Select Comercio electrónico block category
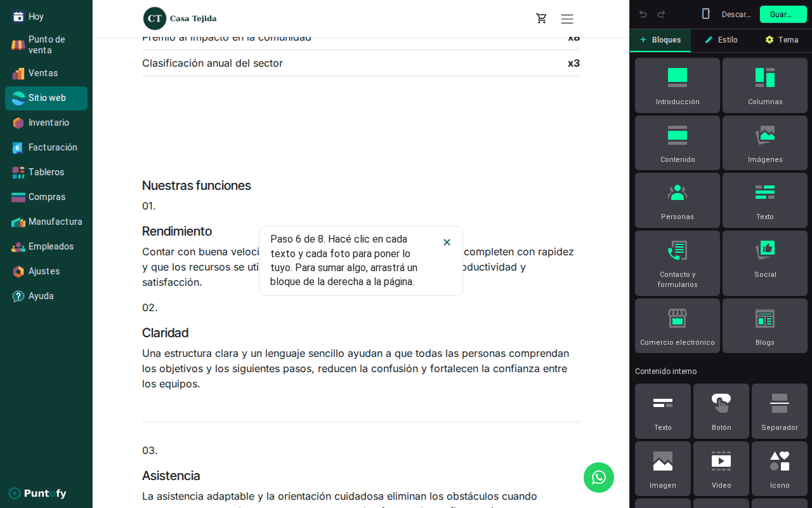The image size is (812, 508). pos(678,326)
